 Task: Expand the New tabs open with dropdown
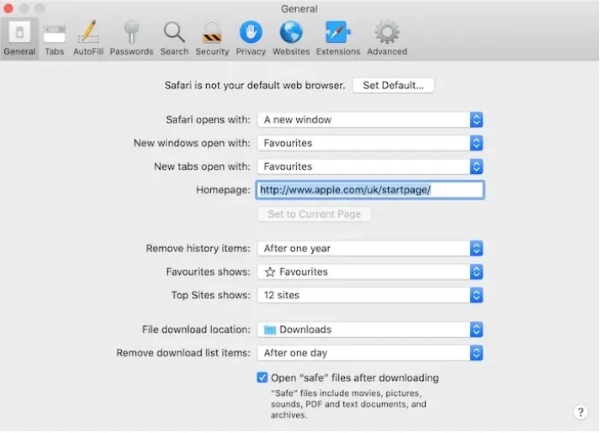pyautogui.click(x=370, y=166)
